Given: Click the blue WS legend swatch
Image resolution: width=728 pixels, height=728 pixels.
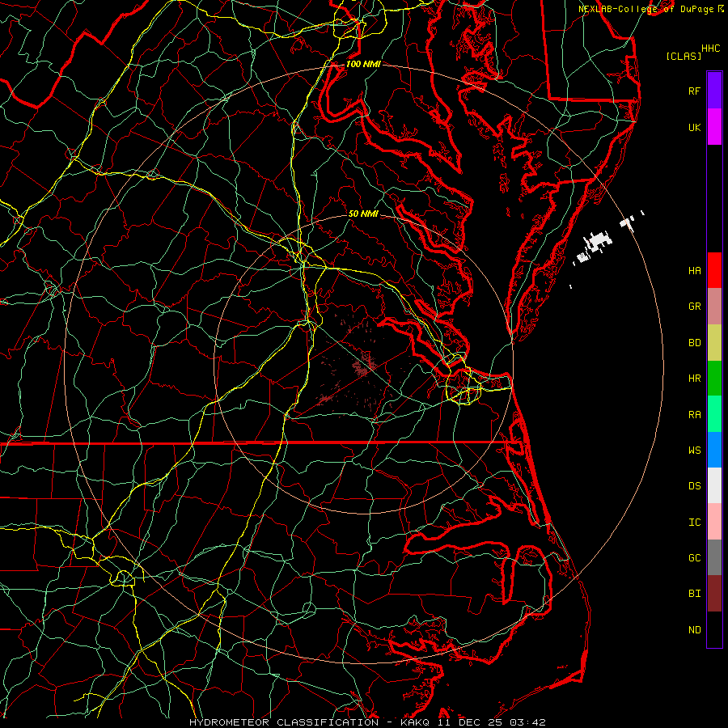Looking at the screenshot, I should click(x=714, y=450).
